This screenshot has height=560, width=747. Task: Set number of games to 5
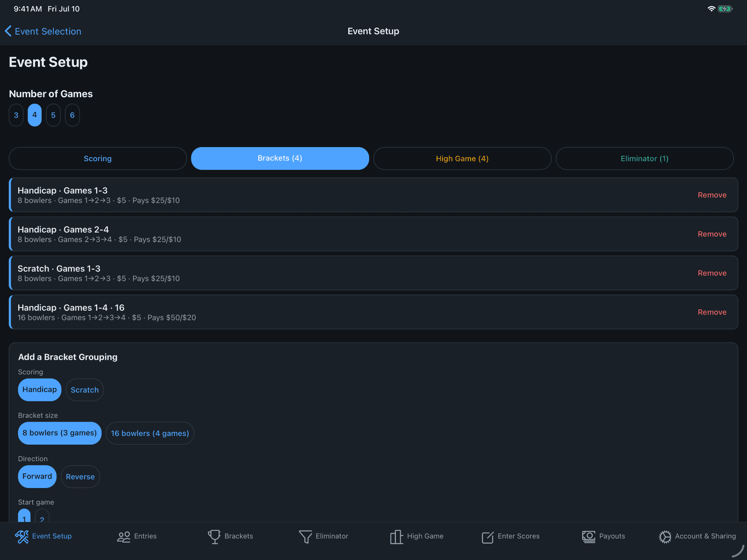tap(53, 115)
